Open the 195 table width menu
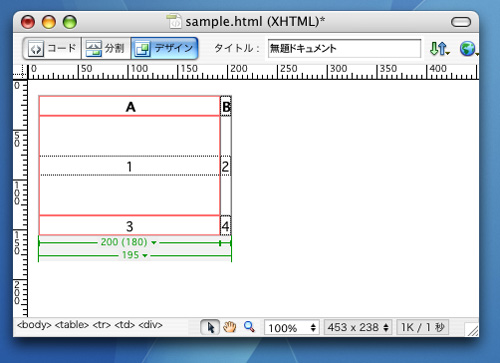The width and height of the screenshot is (500, 363). 135,255
